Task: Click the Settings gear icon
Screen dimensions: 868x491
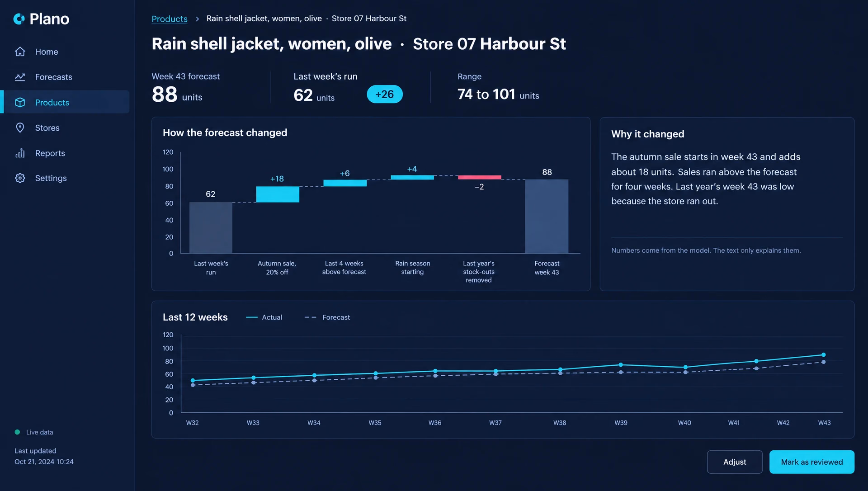Action: pos(20,178)
